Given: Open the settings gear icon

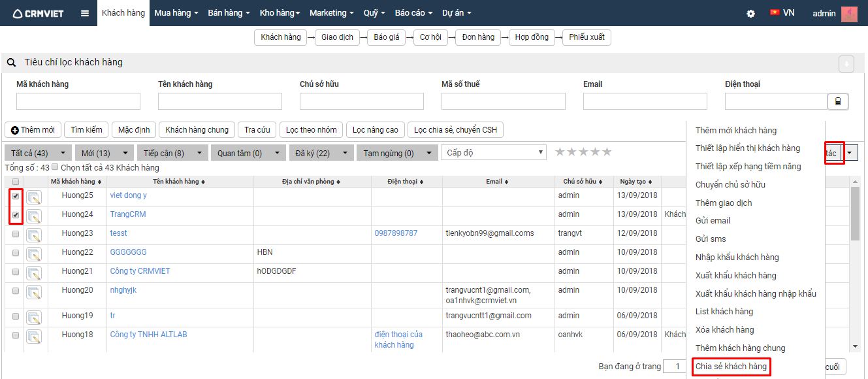Looking at the screenshot, I should 751,13.
